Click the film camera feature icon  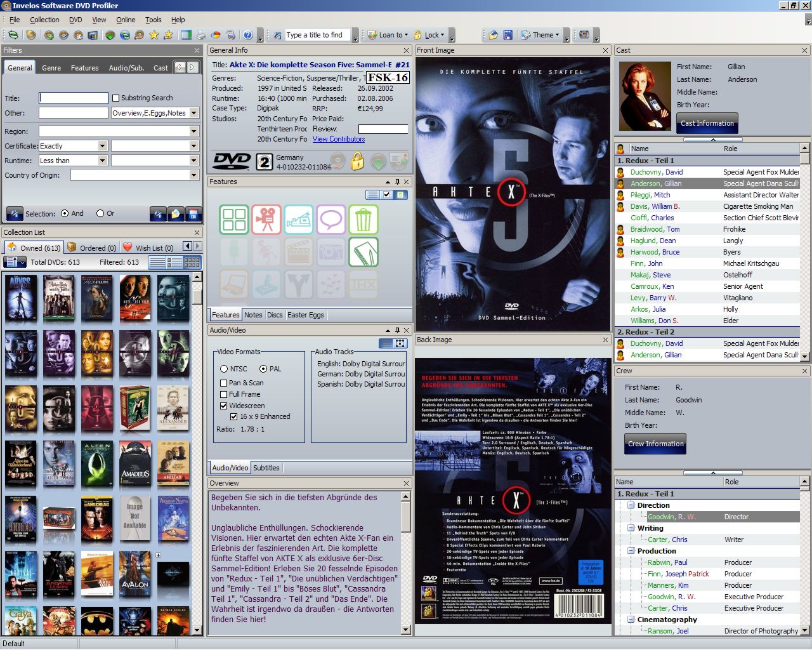pyautogui.click(x=266, y=220)
